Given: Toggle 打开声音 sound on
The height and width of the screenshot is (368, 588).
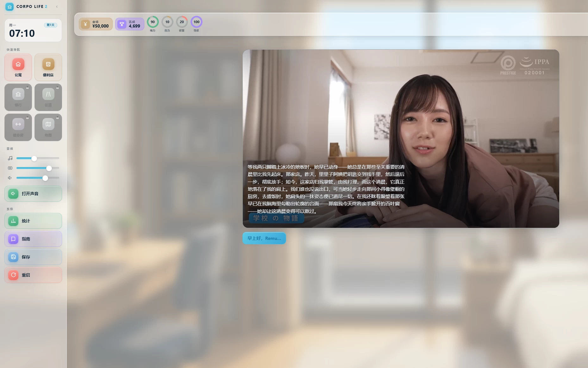Looking at the screenshot, I should tap(33, 194).
